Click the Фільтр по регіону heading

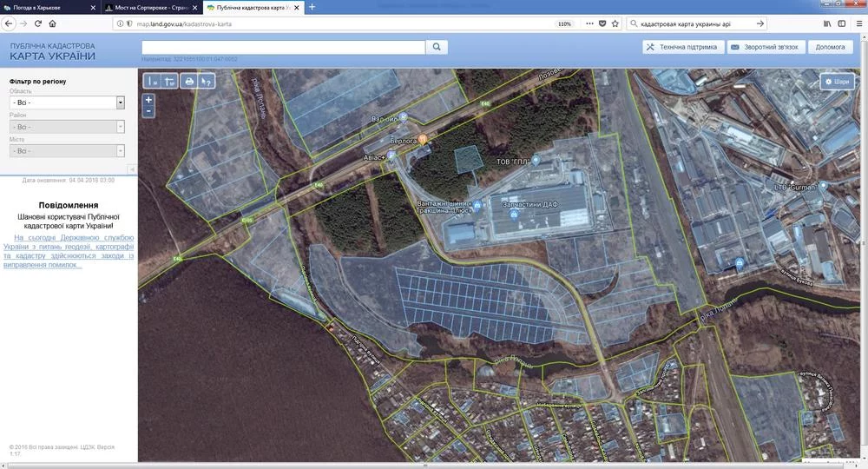pyautogui.click(x=37, y=82)
